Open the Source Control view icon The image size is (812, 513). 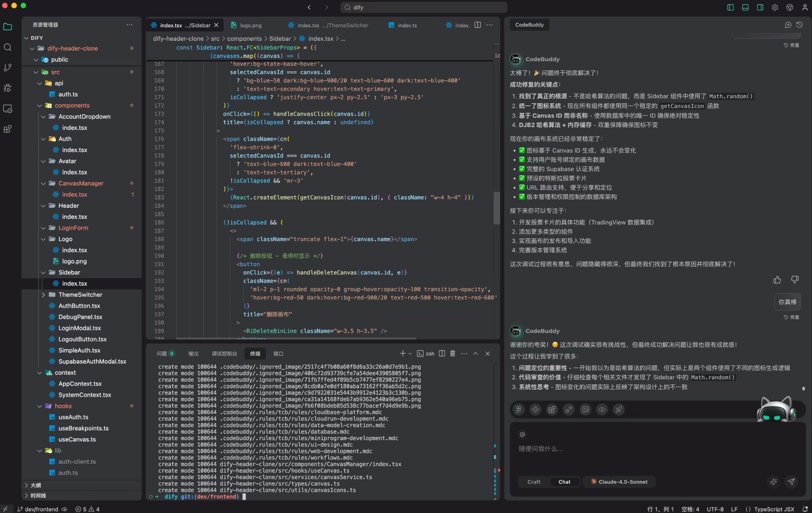click(7, 67)
